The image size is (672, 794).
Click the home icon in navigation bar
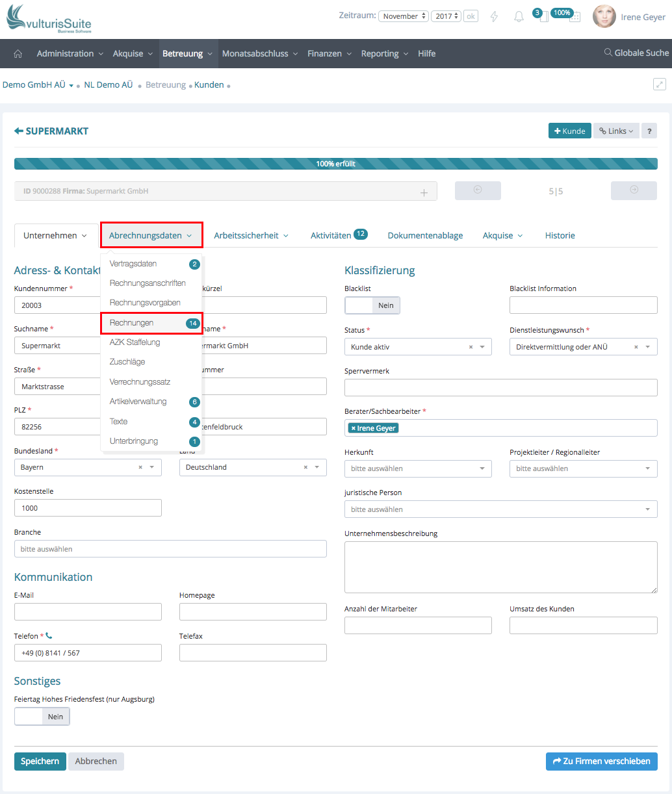18,54
